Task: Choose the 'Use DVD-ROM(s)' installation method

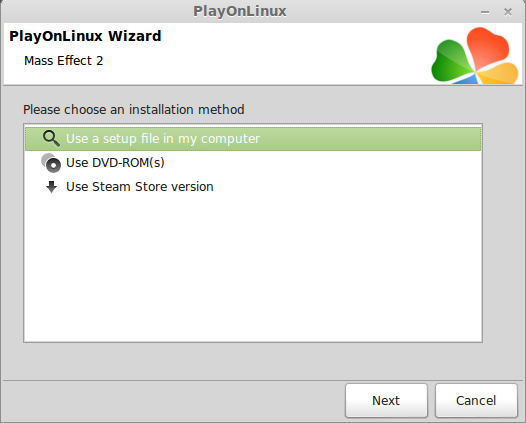Action: click(x=253, y=163)
